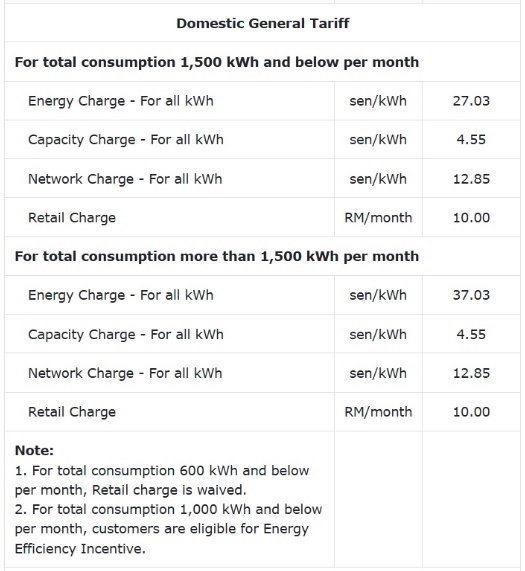The width and height of the screenshot is (525, 571).
Task: Select the note about Retail charge waiver
Action: tap(162, 480)
